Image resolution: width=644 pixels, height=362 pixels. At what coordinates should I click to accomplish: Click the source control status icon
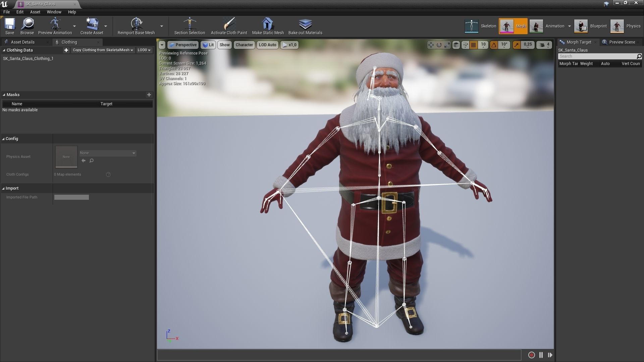tap(606, 4)
